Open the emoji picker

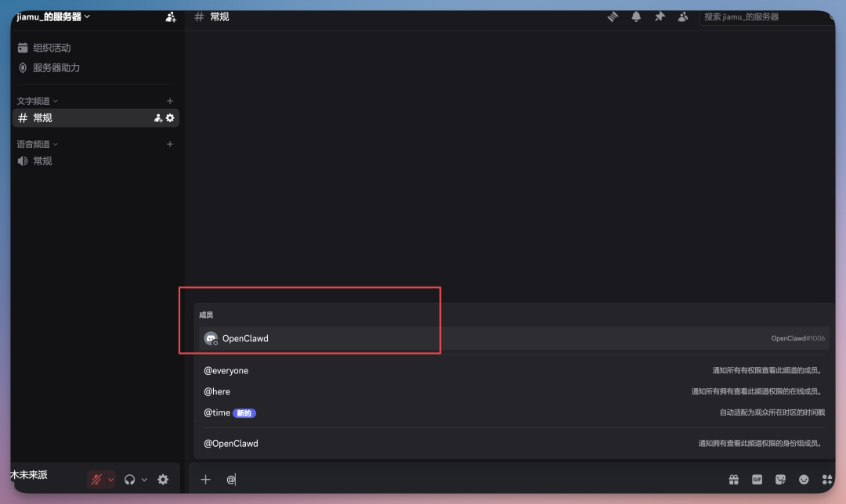pyautogui.click(x=804, y=480)
